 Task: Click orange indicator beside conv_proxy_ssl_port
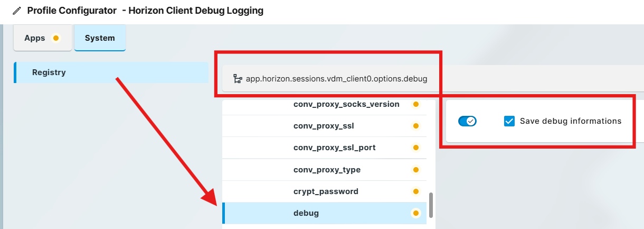[x=415, y=148]
